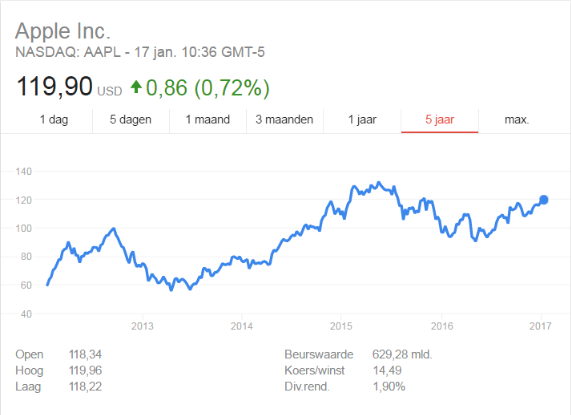This screenshot has width=571, height=415.
Task: Click the 119,90 price value
Action: click(54, 87)
